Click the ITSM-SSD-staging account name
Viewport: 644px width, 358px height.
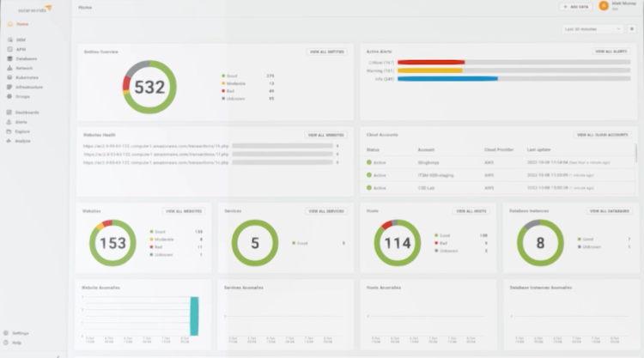click(x=435, y=175)
